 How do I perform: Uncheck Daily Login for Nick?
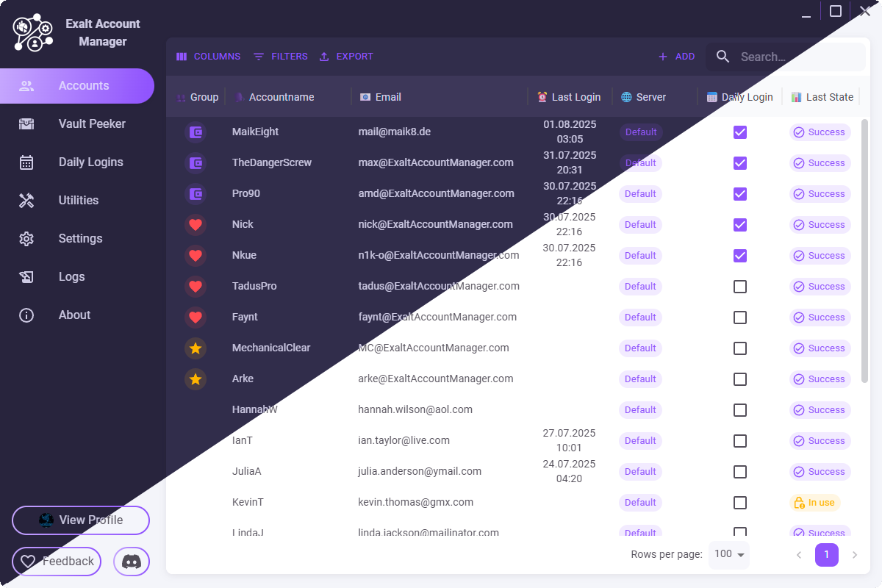click(x=740, y=225)
